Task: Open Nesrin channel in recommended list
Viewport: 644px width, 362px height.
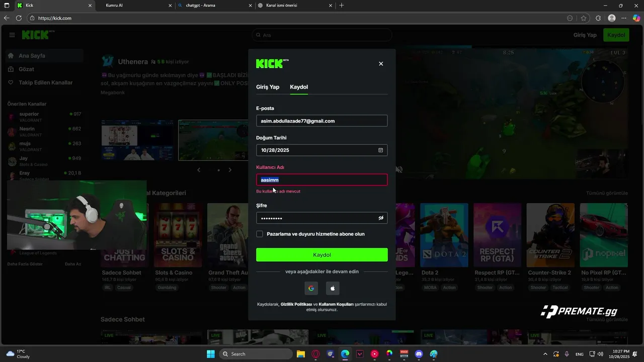Action: [44, 132]
